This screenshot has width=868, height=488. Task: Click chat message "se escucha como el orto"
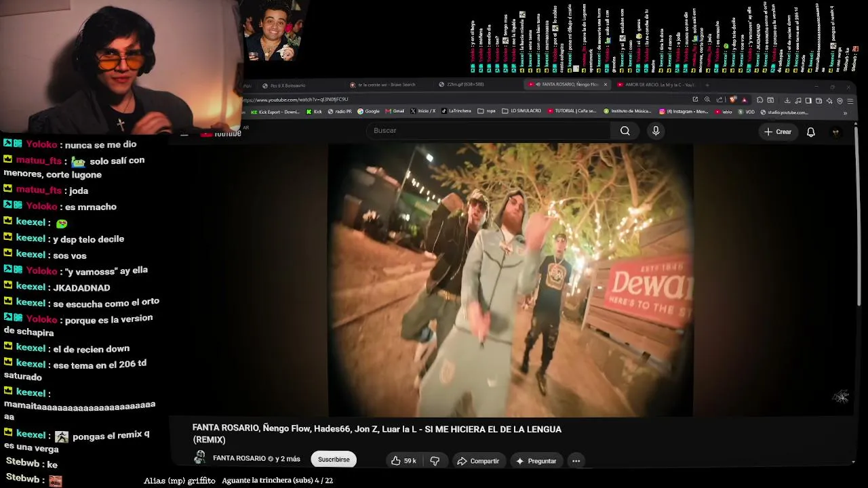pyautogui.click(x=106, y=302)
